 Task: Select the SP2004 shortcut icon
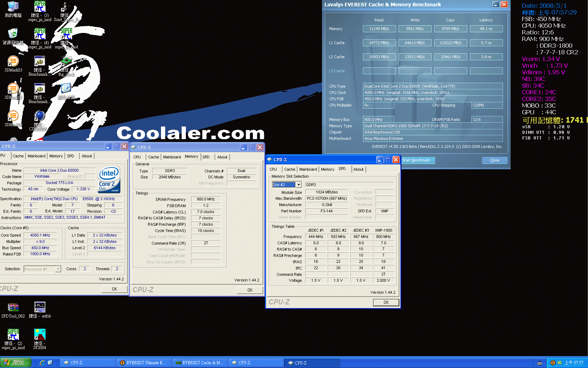coord(40,339)
